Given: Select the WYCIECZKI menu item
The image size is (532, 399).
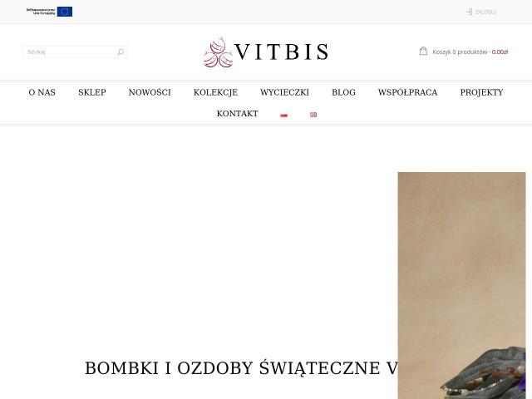Looking at the screenshot, I should [x=284, y=92].
